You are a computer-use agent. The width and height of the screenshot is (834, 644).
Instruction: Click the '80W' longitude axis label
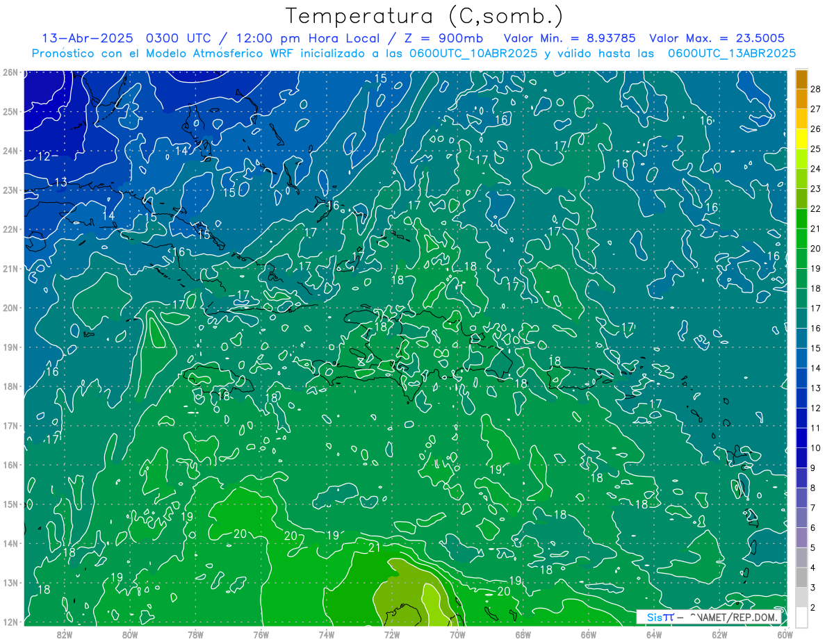[x=130, y=634]
